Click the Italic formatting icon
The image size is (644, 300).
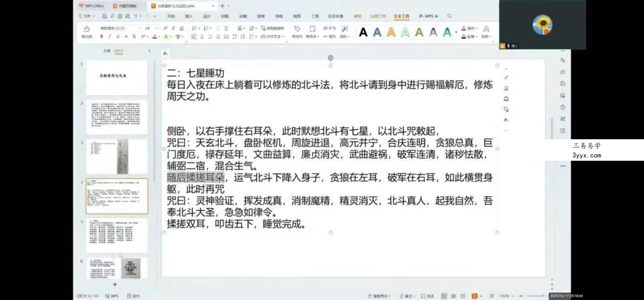110,37
